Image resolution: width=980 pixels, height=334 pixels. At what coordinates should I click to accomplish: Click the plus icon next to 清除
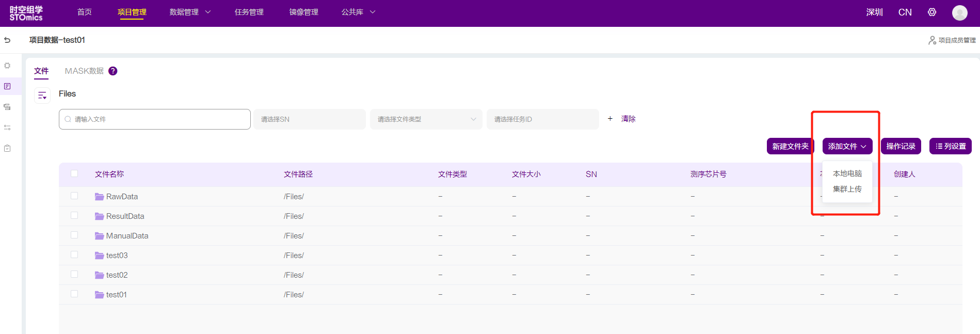click(x=610, y=119)
